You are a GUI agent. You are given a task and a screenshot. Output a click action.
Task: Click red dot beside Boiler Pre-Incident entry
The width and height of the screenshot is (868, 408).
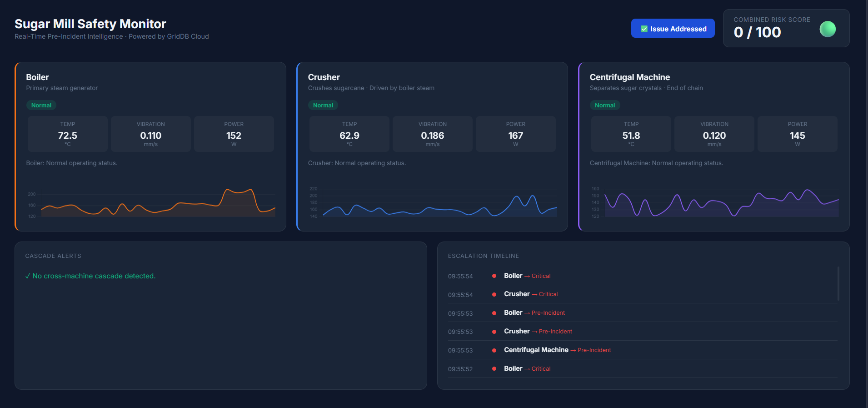(494, 313)
